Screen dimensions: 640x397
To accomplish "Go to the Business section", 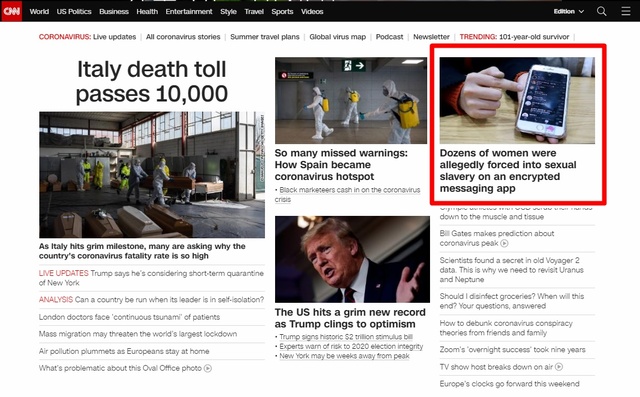I will [x=114, y=11].
